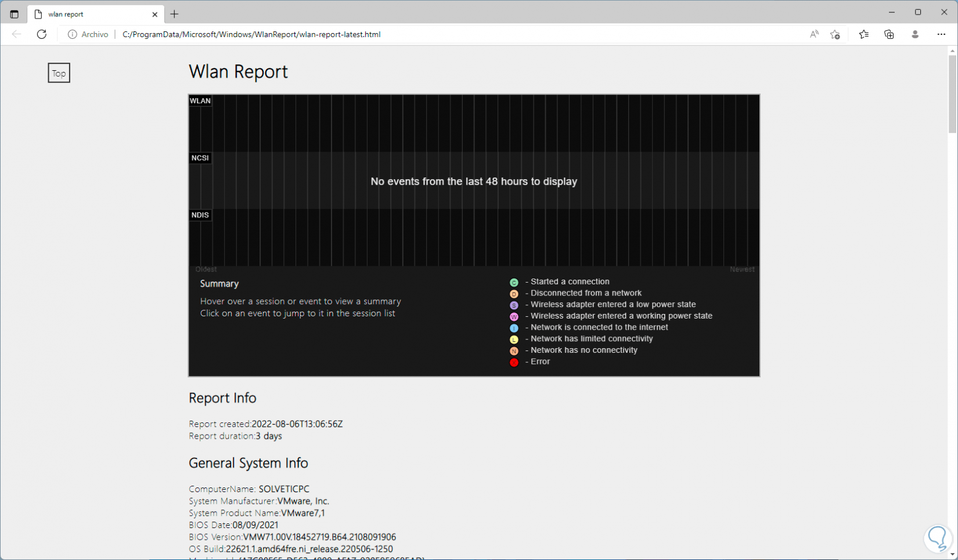Click the Report created timestamp value
The image size is (958, 560).
pyautogui.click(x=297, y=424)
